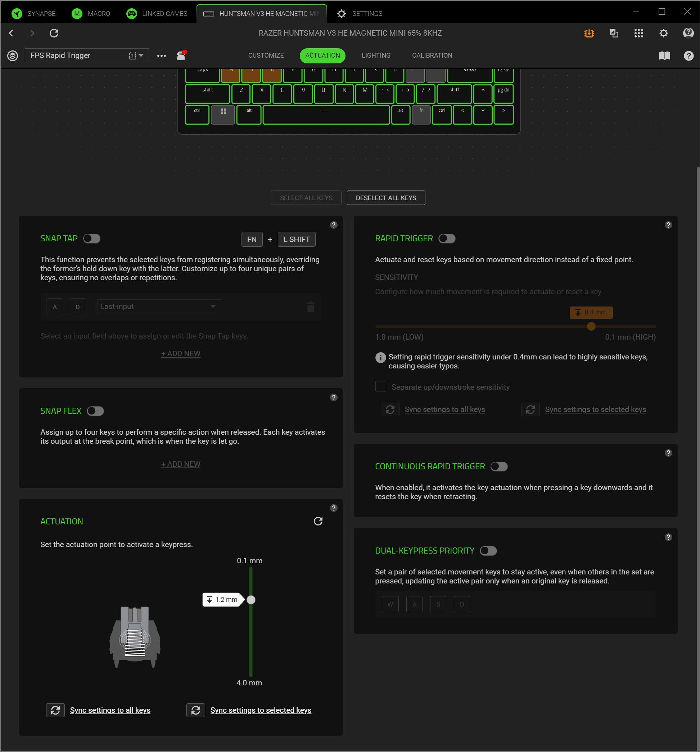Enable Continuous Rapid Trigger switch

499,467
